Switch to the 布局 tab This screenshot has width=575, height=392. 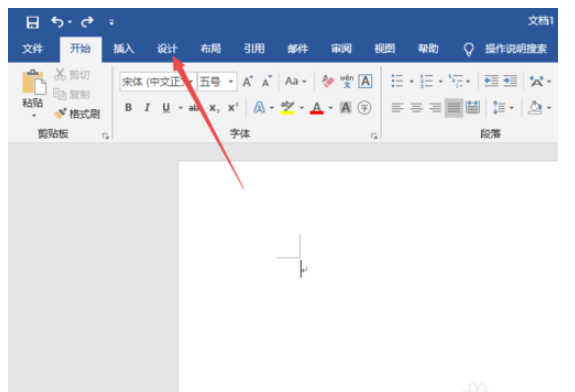(x=210, y=48)
